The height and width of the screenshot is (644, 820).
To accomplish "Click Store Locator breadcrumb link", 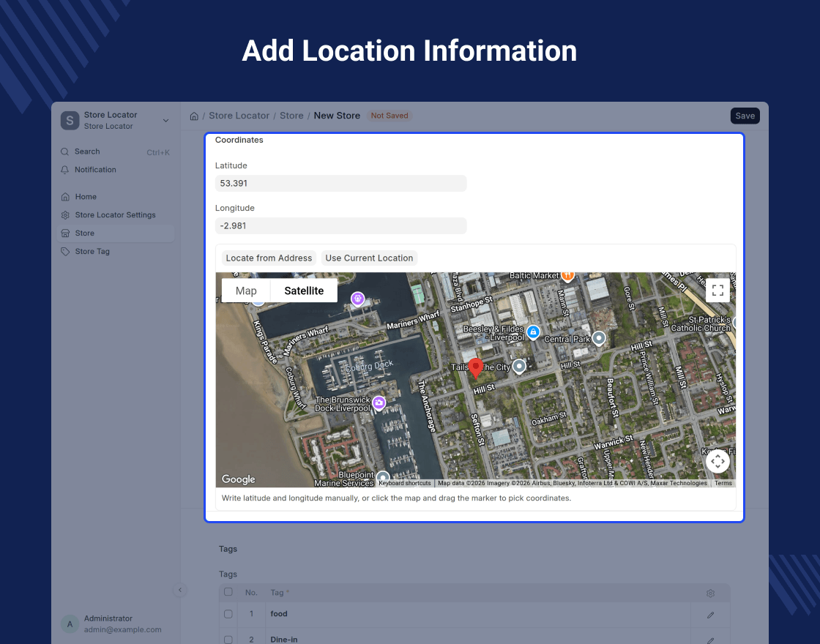I will click(239, 116).
